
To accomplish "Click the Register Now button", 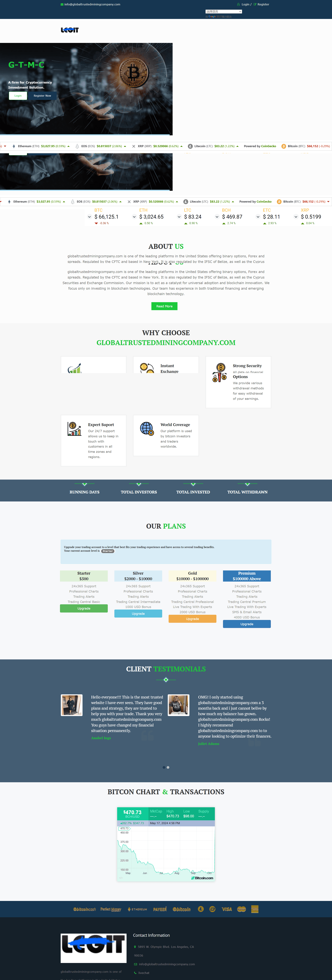I will click(42, 96).
